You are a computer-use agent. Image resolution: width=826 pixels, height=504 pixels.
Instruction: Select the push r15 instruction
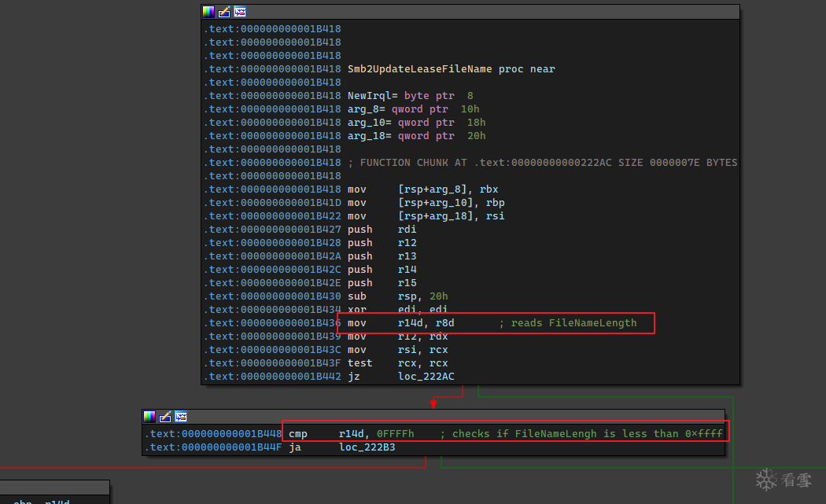pyautogui.click(x=382, y=283)
